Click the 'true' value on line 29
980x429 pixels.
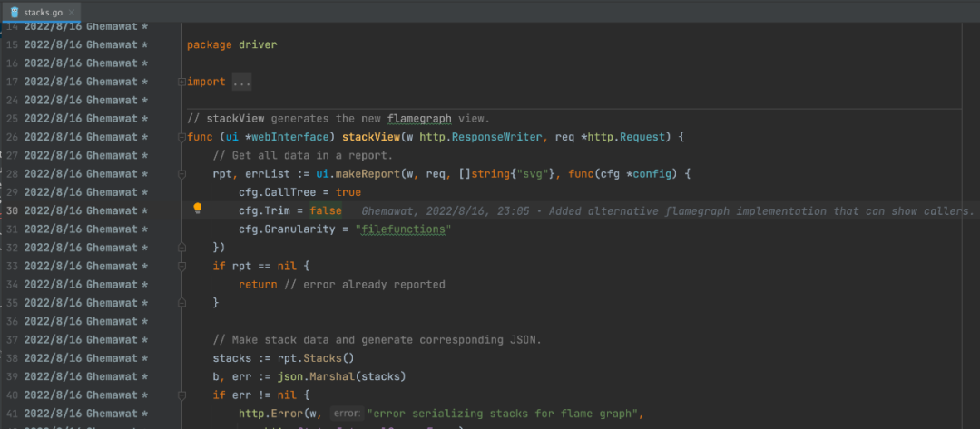(x=348, y=192)
